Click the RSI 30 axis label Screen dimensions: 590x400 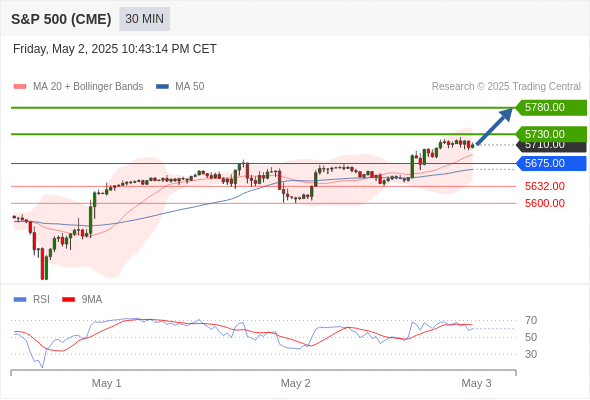tap(531, 354)
